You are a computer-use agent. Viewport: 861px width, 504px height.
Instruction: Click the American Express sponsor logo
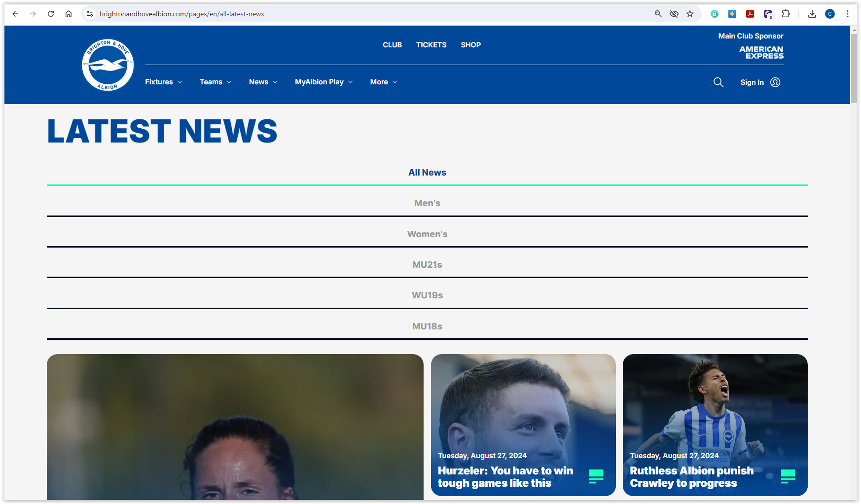(x=761, y=52)
